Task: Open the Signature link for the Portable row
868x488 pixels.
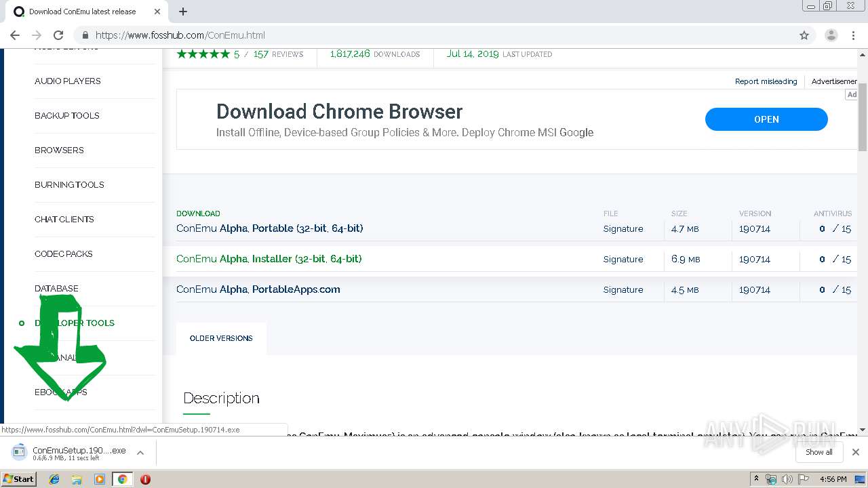Action: [623, 229]
